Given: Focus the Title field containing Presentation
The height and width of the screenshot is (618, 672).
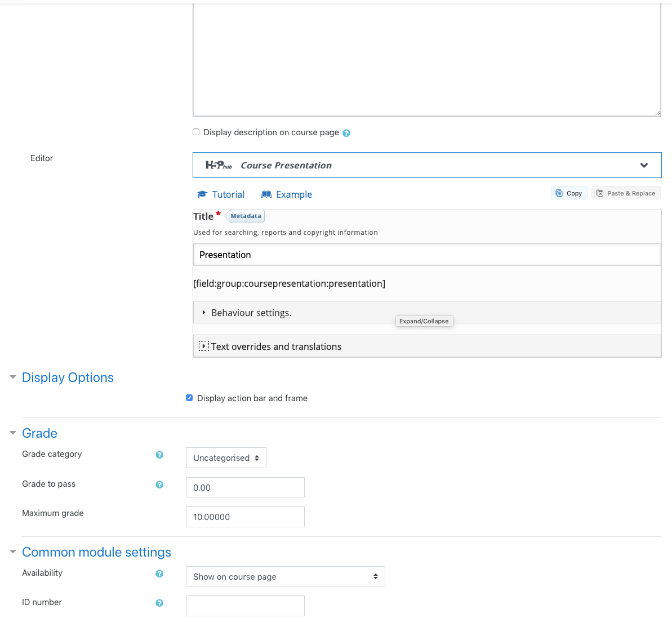Looking at the screenshot, I should pos(427,255).
